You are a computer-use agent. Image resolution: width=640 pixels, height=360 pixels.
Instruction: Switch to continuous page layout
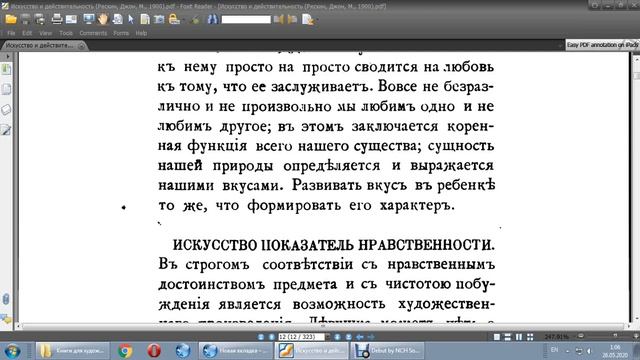point(508,337)
